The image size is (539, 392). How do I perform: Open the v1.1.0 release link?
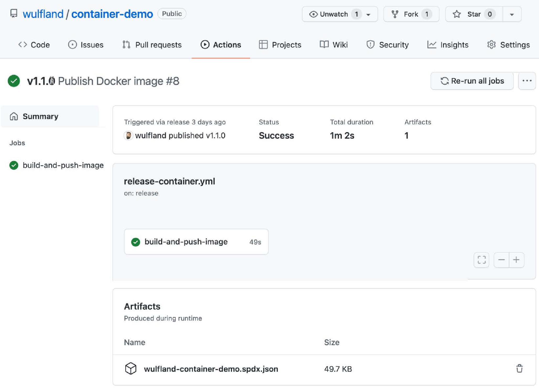coord(215,135)
